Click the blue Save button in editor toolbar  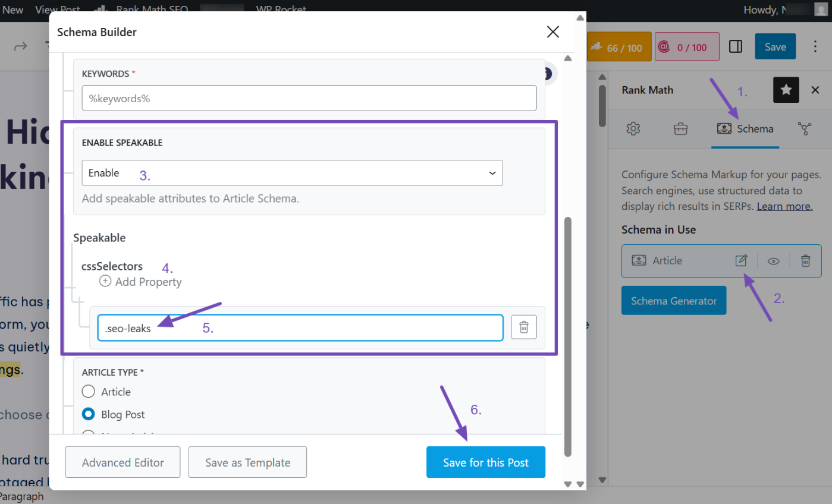pyautogui.click(x=776, y=46)
